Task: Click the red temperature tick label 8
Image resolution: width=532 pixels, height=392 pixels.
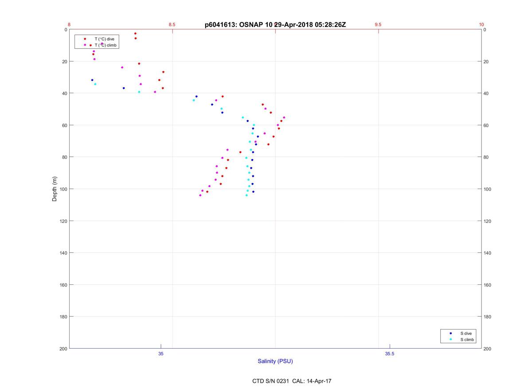Action: click(x=69, y=25)
